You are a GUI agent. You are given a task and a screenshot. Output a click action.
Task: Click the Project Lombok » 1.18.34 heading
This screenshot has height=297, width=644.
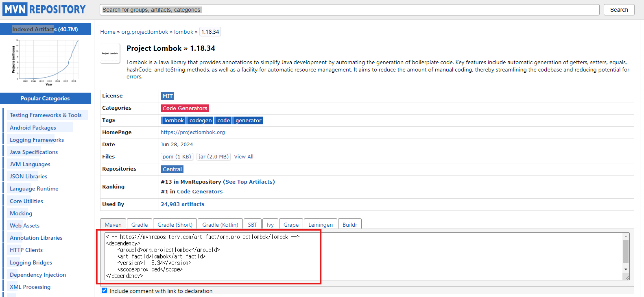click(171, 48)
